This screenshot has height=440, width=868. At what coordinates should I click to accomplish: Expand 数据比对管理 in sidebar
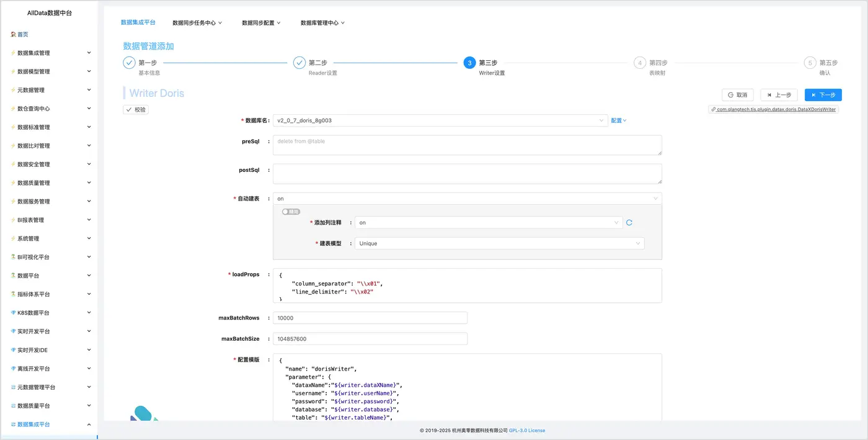pos(50,146)
